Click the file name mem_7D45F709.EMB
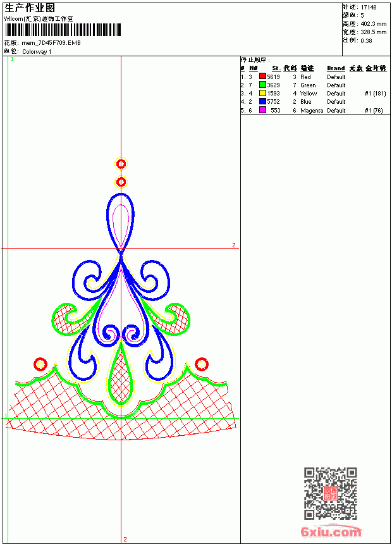 51,43
